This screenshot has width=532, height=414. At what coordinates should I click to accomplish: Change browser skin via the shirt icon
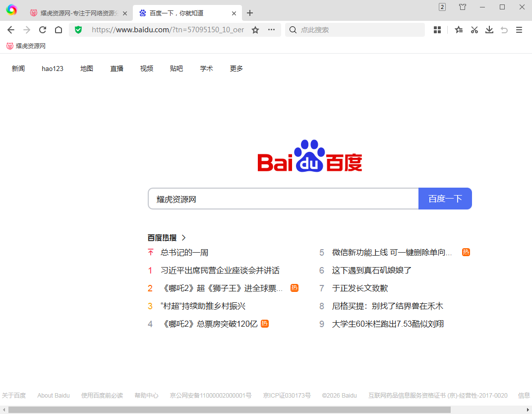(x=463, y=7)
